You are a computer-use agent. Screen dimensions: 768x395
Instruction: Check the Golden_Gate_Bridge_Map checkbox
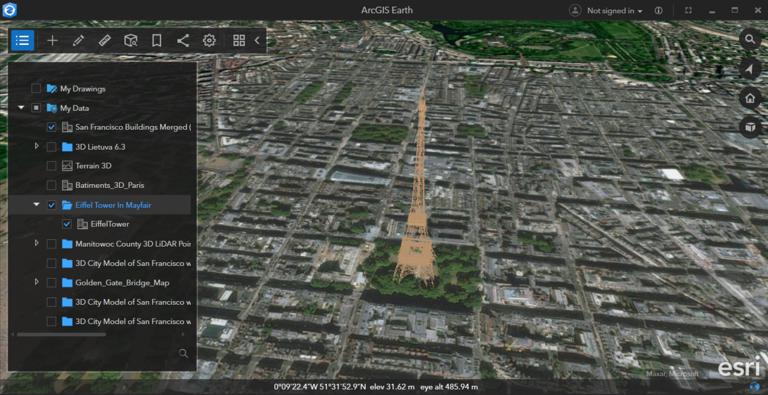click(x=51, y=283)
